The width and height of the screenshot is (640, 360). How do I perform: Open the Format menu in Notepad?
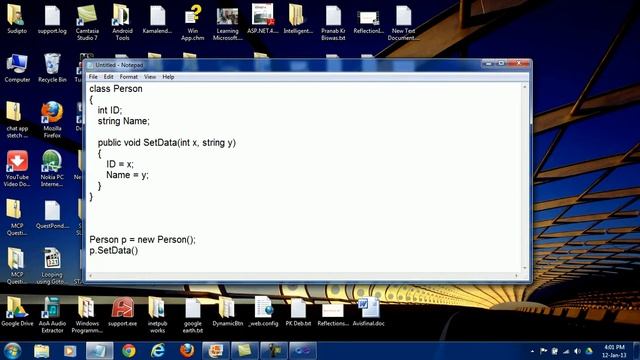tap(129, 77)
